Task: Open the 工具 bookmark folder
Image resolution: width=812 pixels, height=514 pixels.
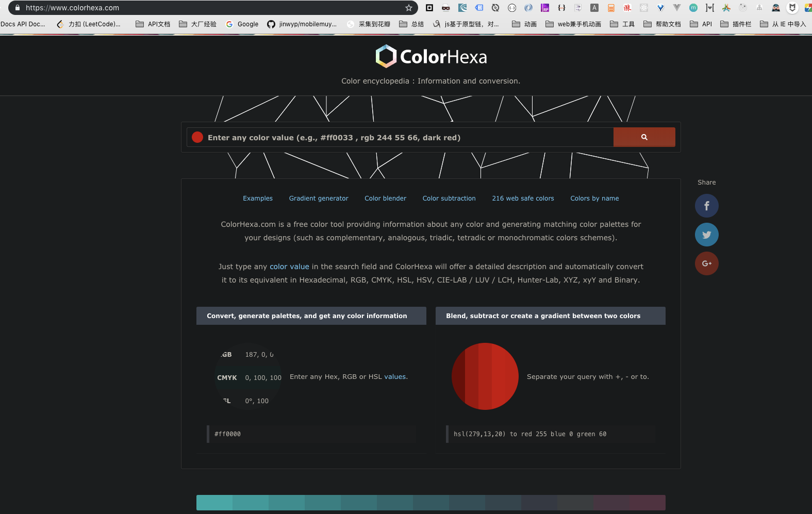Action: (x=622, y=24)
